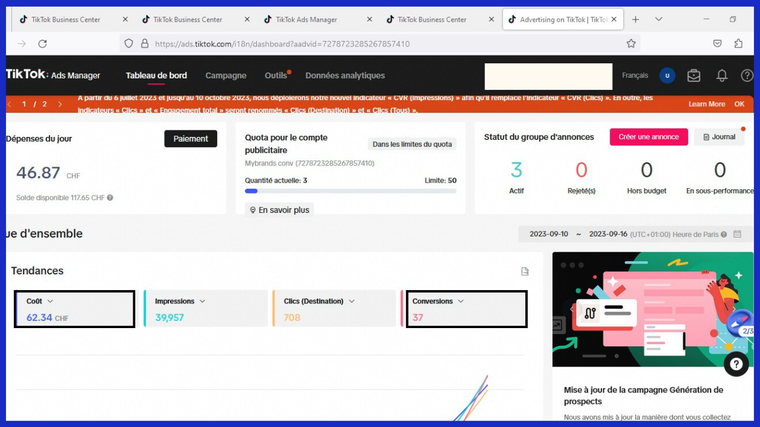Expand the Conversions metric dropdown

tap(460, 301)
